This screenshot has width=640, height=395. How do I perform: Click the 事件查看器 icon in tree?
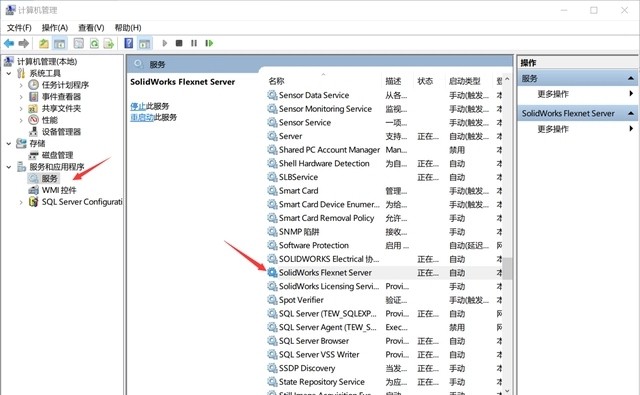pyautogui.click(x=33, y=97)
